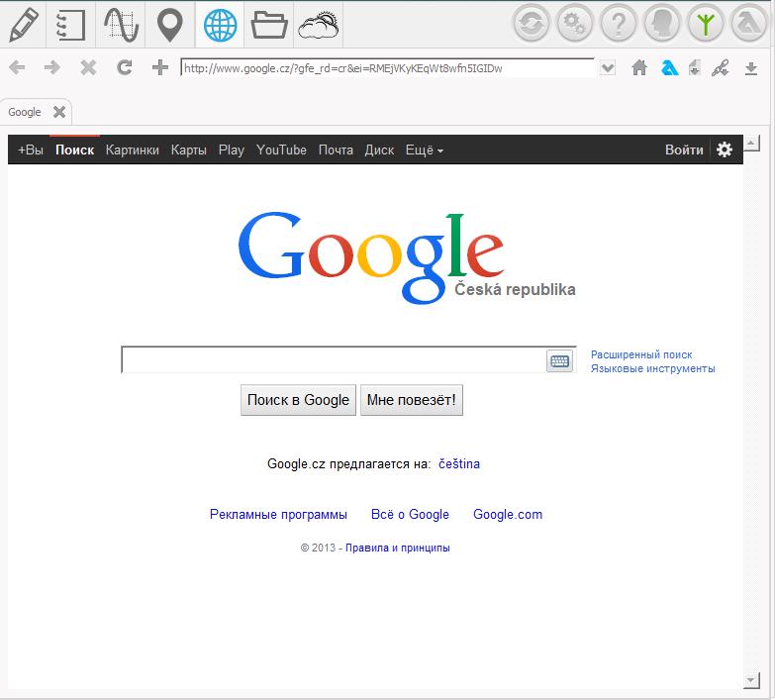Reload the current web page
This screenshot has height=700, width=775.
pyautogui.click(x=124, y=68)
